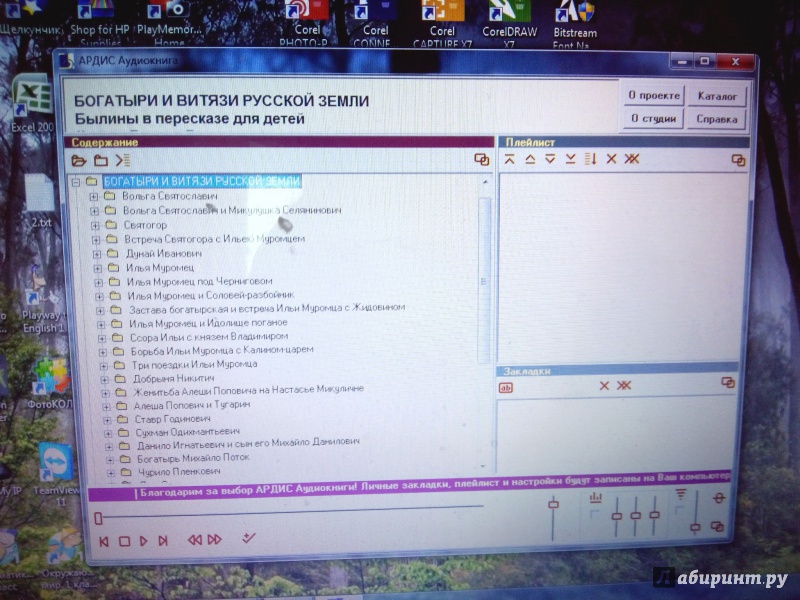The width and height of the screenshot is (800, 600).
Task: Move playlist item to bottom icon
Action: [x=570, y=159]
